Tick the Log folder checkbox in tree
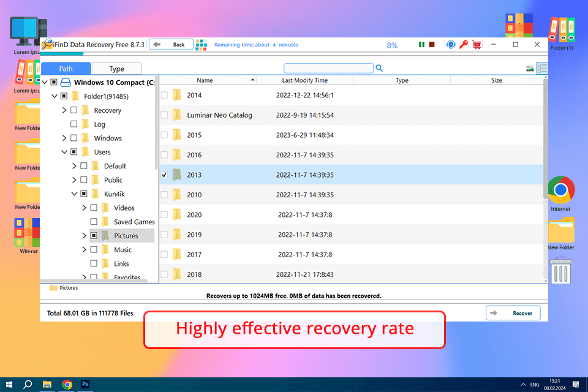This screenshot has width=588, height=392. (74, 124)
